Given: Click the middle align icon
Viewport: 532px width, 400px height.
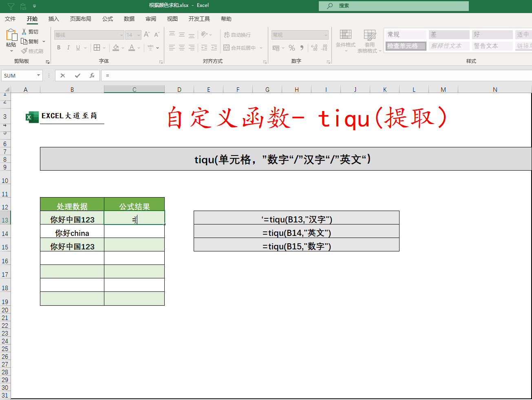Looking at the screenshot, I should pos(182,35).
